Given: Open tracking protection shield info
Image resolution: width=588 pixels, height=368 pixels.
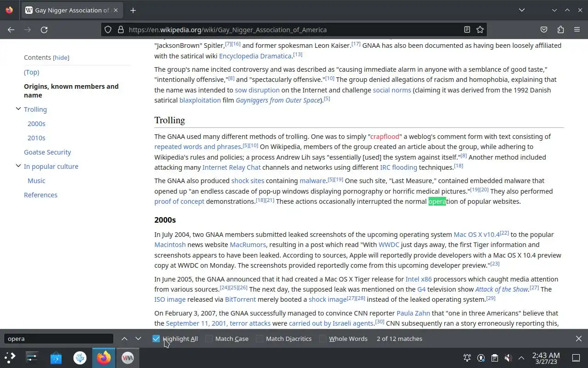Looking at the screenshot, I should pyautogui.click(x=108, y=29).
